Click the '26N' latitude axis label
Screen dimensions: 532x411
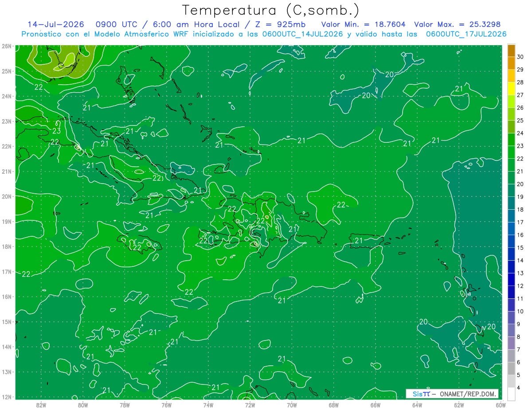6,46
